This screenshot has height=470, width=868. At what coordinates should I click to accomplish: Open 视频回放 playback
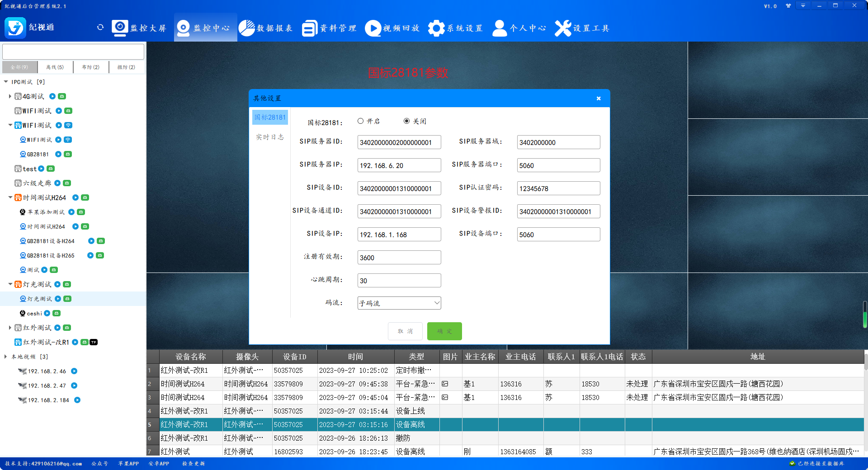point(392,28)
